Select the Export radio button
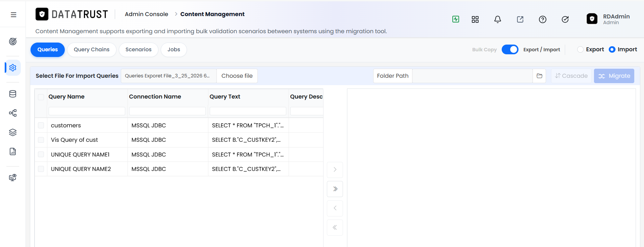644x247 pixels. [x=580, y=49]
